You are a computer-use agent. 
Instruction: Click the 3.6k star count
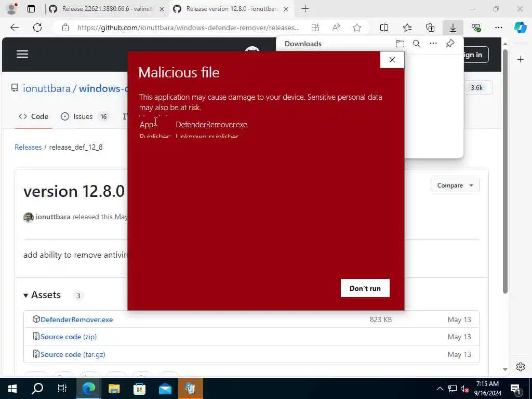tap(476, 87)
